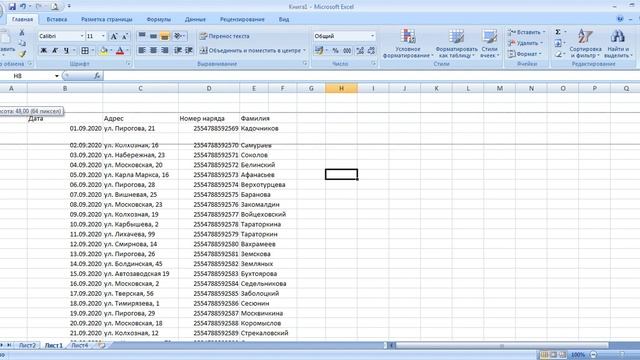This screenshot has height=360, width=640.
Task: Align cell text right
Action: [164, 50]
